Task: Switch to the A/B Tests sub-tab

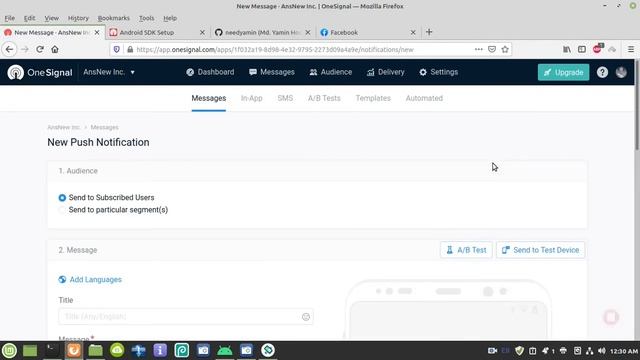Action: pyautogui.click(x=324, y=98)
